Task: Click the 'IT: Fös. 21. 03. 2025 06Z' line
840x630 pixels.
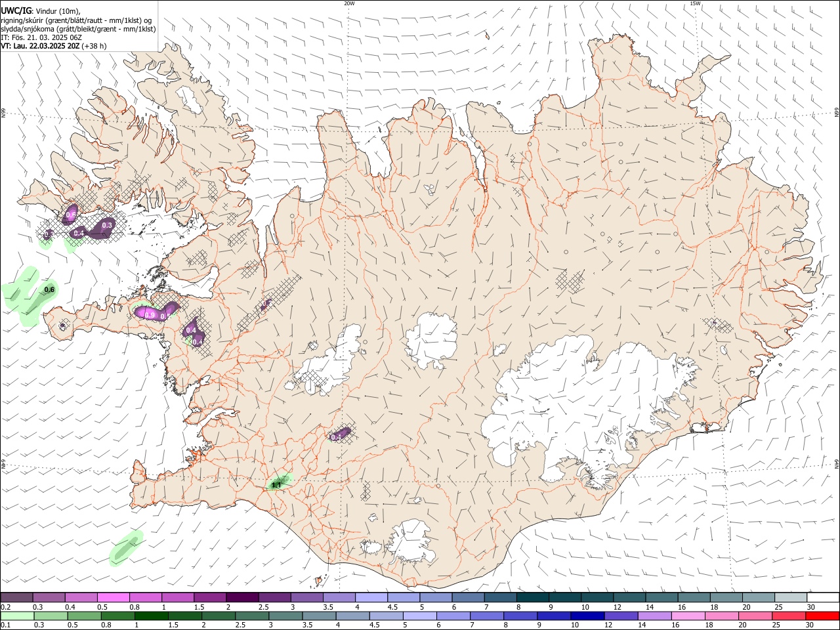Action: tap(41, 37)
